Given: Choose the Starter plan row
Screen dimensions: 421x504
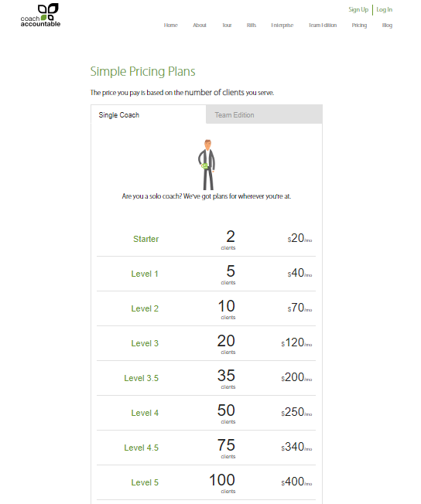Looking at the screenshot, I should pyautogui.click(x=206, y=239).
